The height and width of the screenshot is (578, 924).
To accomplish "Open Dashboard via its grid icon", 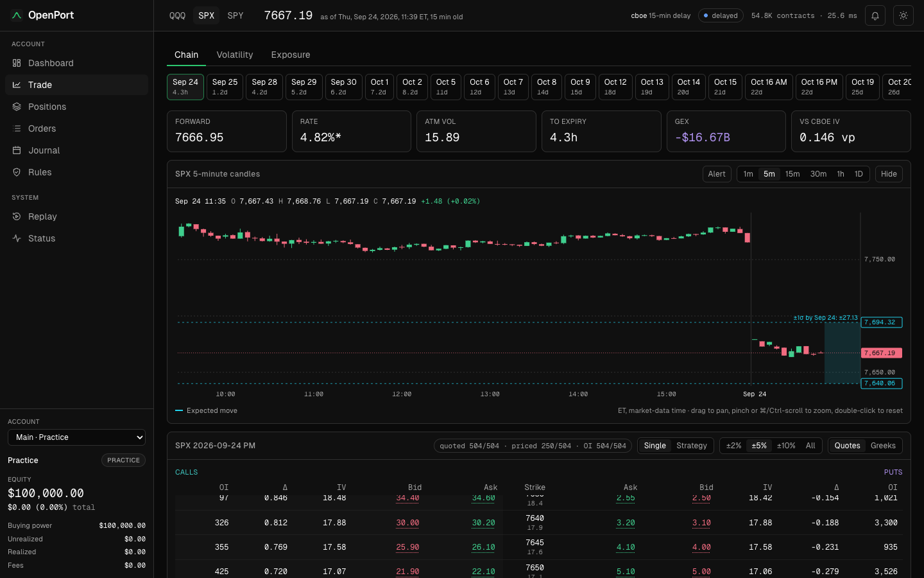I will 17,63.
